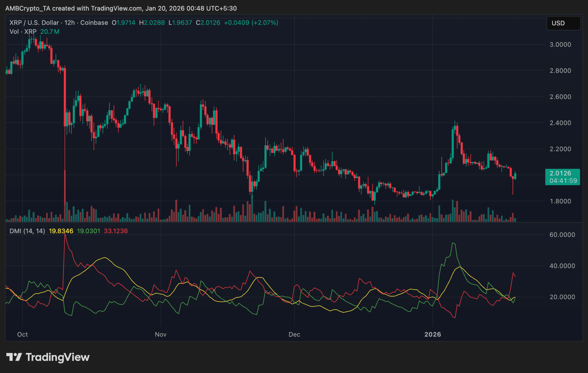Click the Nov label on time axis
This screenshot has width=588, height=373.
click(x=160, y=334)
